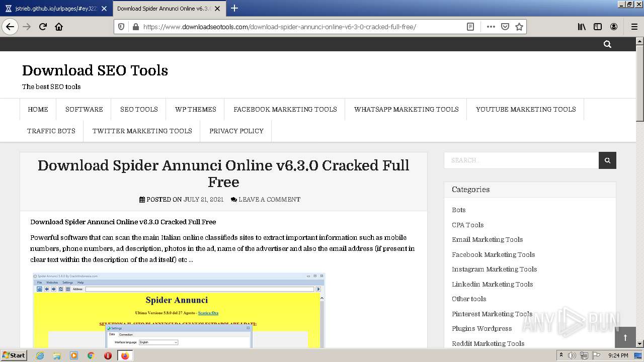644x362 pixels.
Task: Open the PRIVACY POLICY menu item
Action: pos(236,131)
